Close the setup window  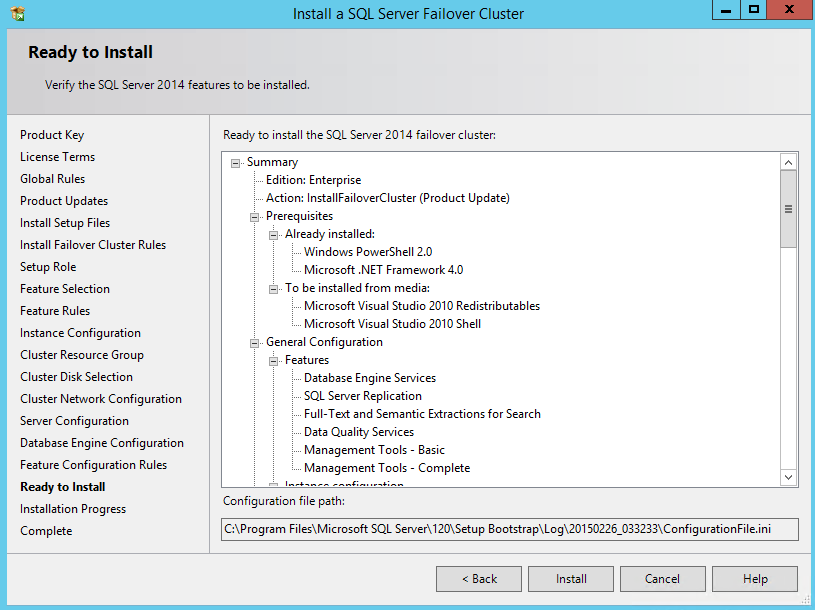pyautogui.click(x=789, y=10)
